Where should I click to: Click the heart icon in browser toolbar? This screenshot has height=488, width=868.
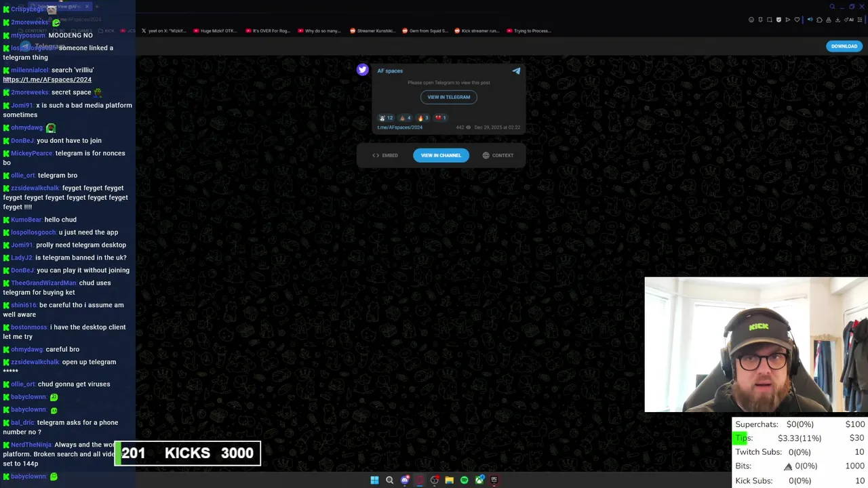click(x=797, y=20)
